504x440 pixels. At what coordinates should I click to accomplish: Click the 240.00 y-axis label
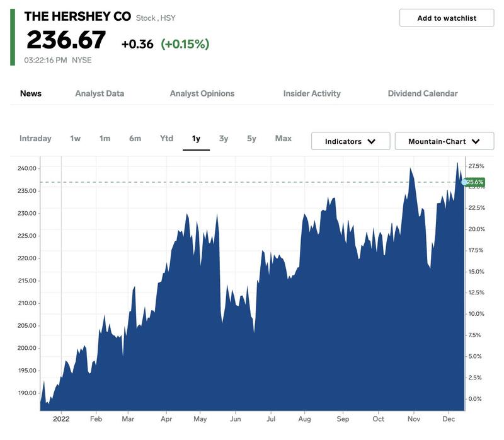(27, 168)
